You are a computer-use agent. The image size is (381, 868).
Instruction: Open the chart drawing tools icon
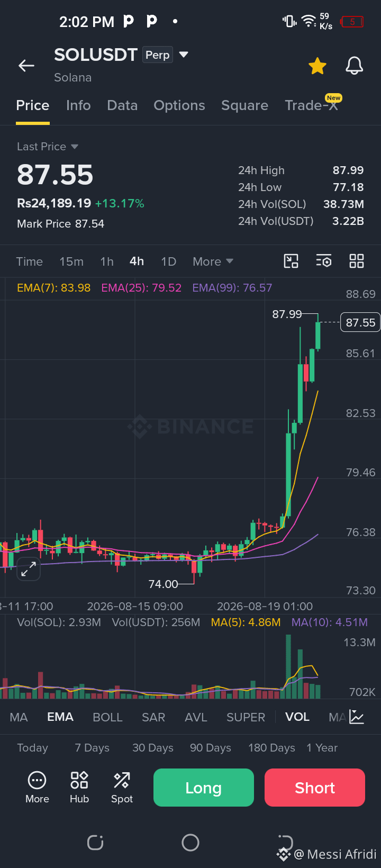pos(291,261)
